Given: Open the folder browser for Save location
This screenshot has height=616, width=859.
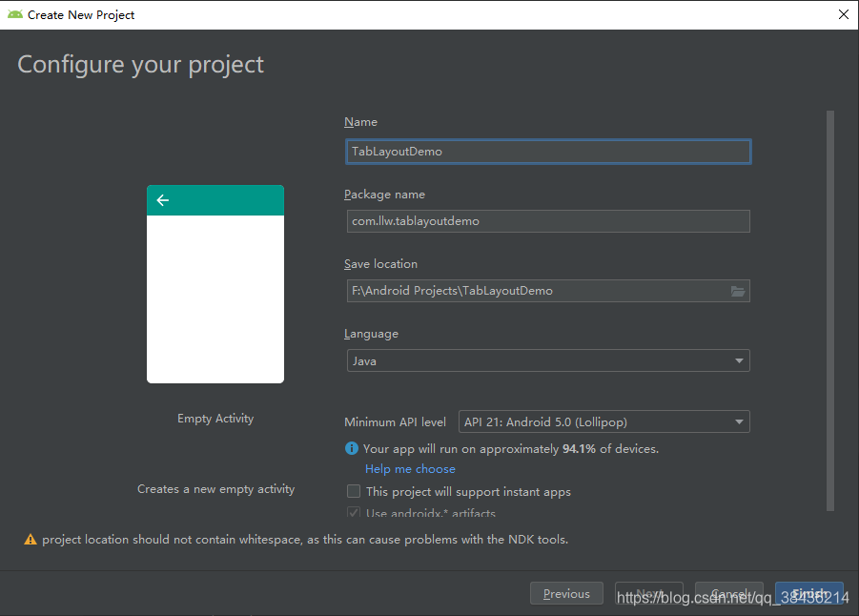Looking at the screenshot, I should [738, 291].
